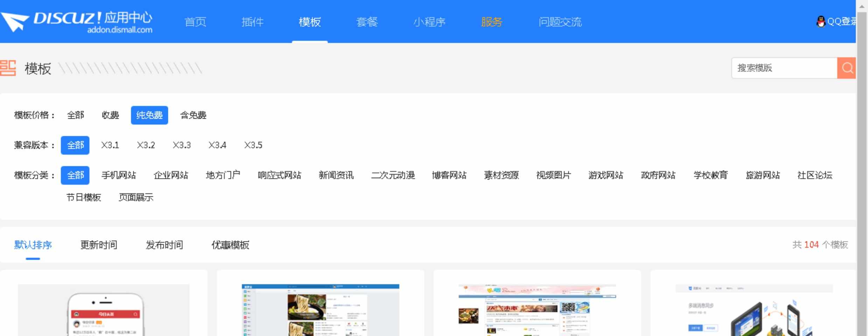This screenshot has width=868, height=336.
Task: Open the phone mockup template thumbnail
Action: 104,310
